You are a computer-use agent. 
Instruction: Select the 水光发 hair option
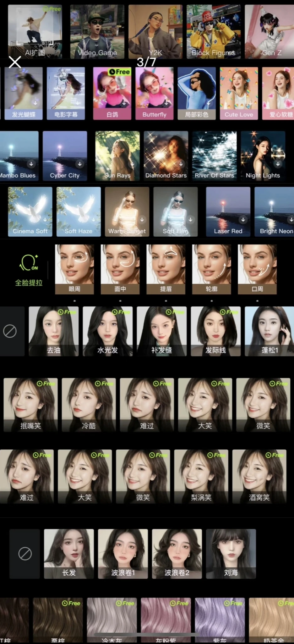[108, 331]
